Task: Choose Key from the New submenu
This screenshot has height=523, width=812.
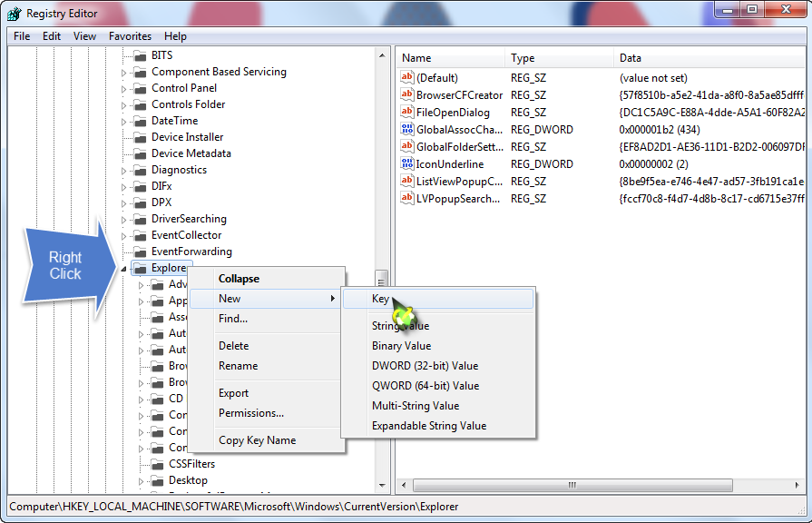Action: 438,299
